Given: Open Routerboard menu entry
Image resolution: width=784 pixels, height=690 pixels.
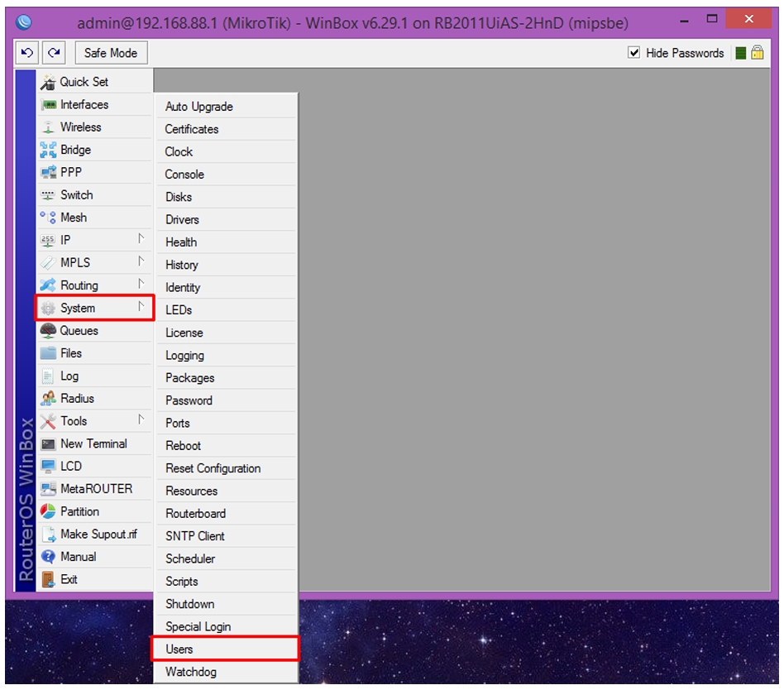Looking at the screenshot, I should [226, 514].
